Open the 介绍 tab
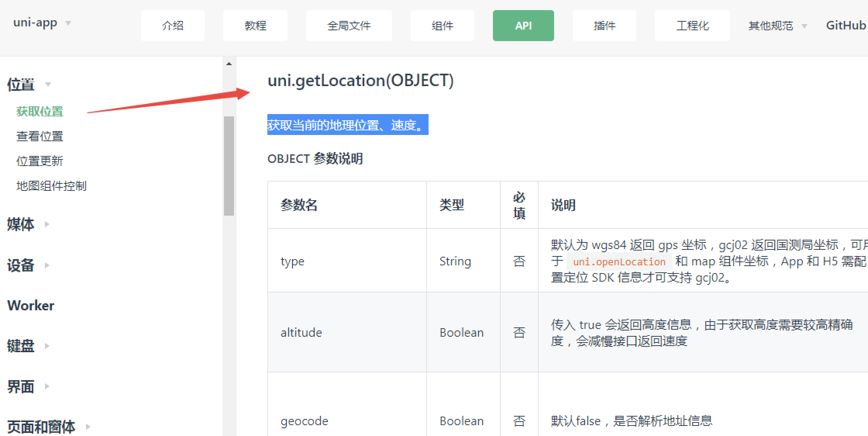Viewport: 868px width, 436px height. (x=172, y=26)
